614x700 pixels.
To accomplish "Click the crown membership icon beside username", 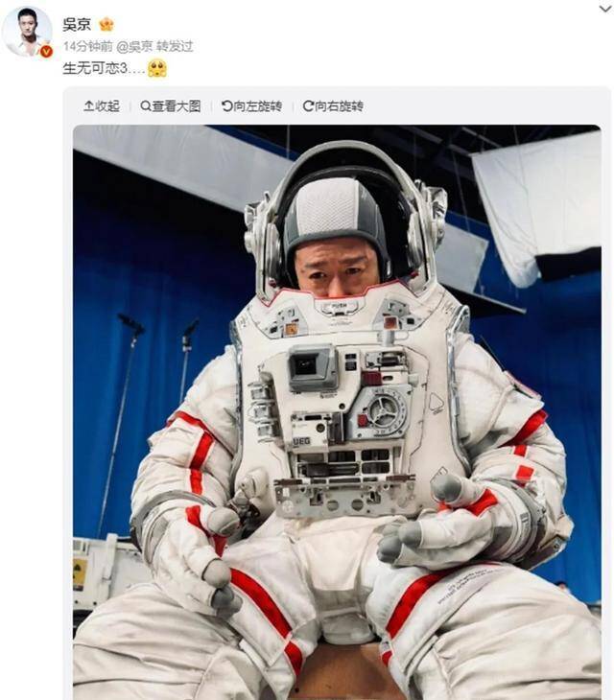I will coord(106,24).
